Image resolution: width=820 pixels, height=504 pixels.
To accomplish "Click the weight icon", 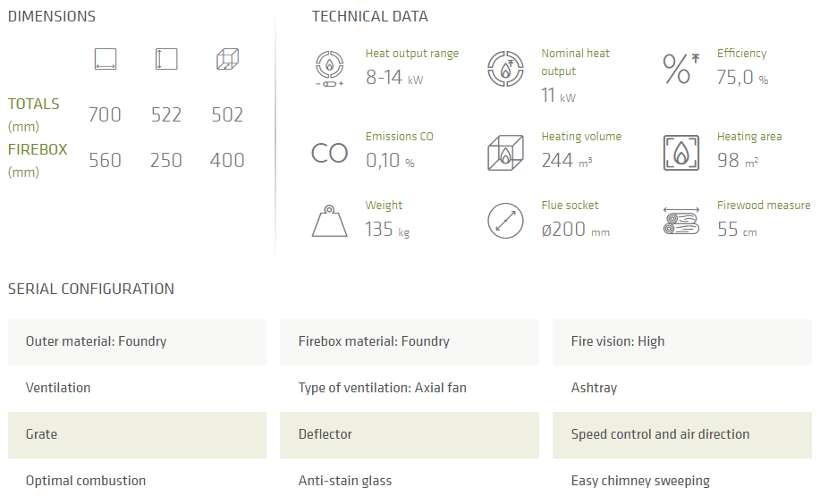I will point(329,221).
